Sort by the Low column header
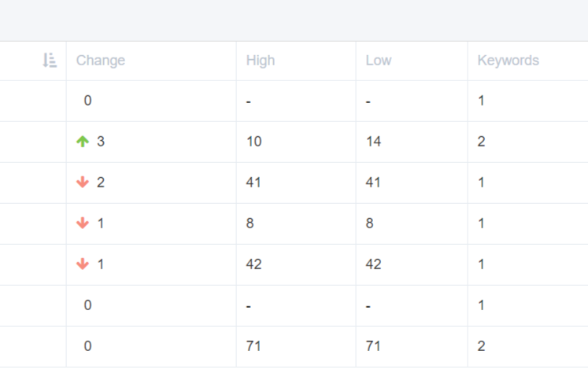588x392 pixels. [379, 61]
